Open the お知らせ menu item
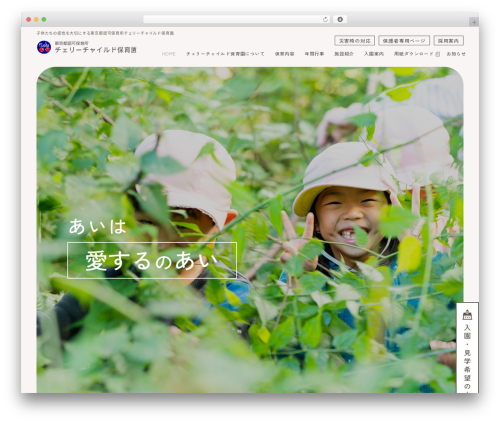Screen dimensions: 500x423 (x=456, y=54)
